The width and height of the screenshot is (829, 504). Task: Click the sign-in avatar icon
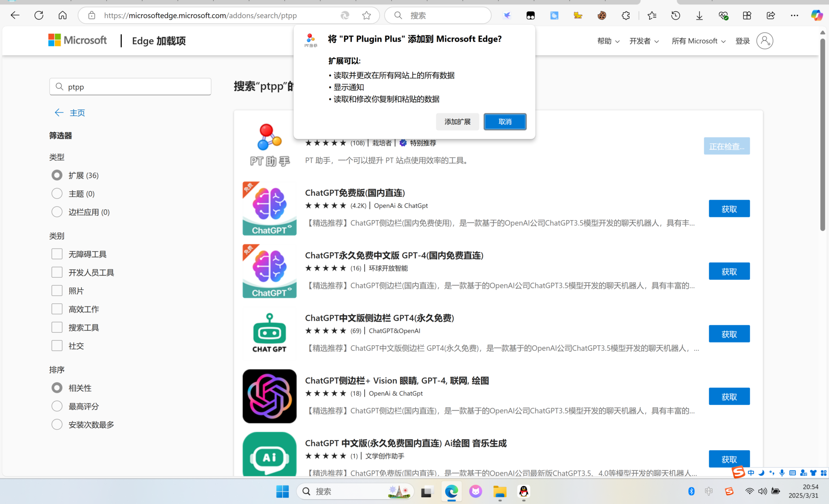764,41
